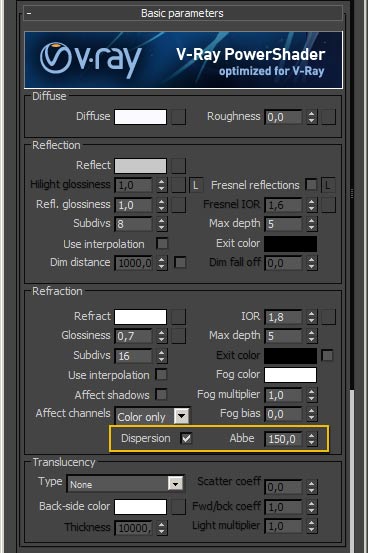Enable the Fresnel reflections checkbox
368x553 pixels.
[x=311, y=184]
